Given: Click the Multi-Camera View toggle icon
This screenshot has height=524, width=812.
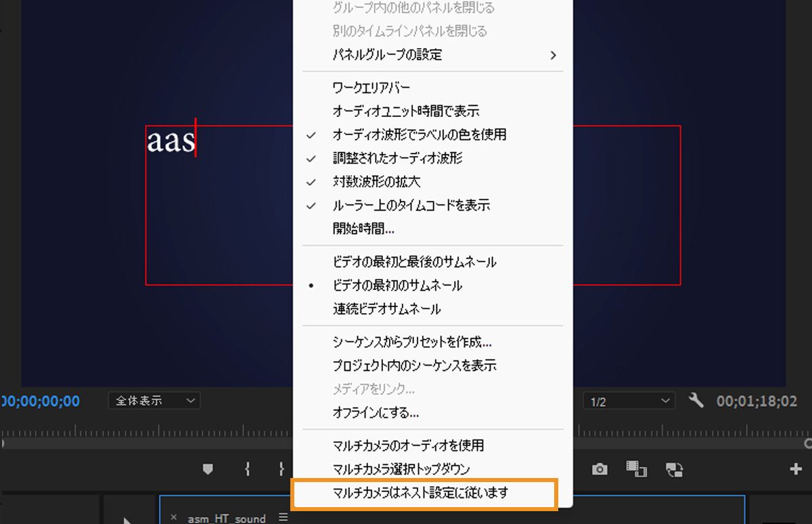Looking at the screenshot, I should click(637, 468).
